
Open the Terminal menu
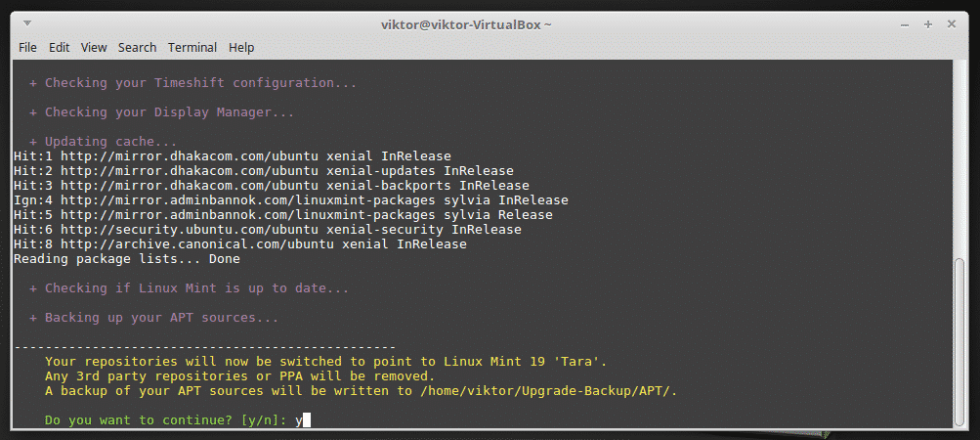(x=192, y=47)
